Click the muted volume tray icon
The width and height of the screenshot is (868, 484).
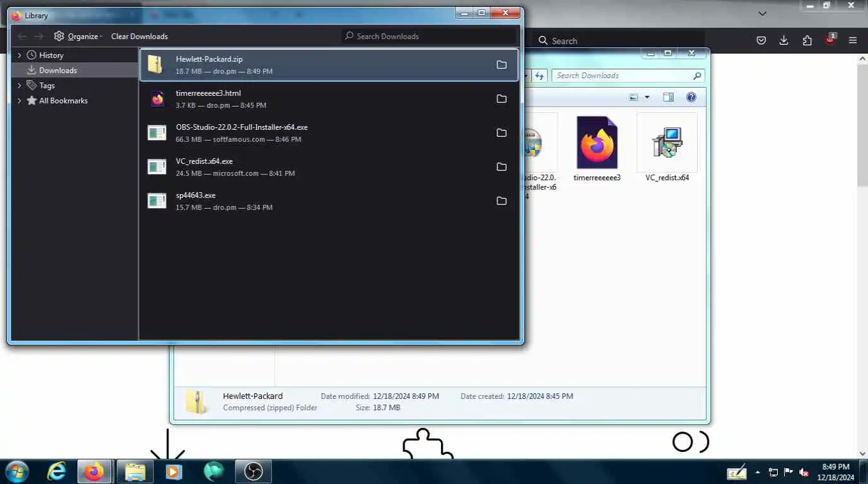pyautogui.click(x=804, y=472)
